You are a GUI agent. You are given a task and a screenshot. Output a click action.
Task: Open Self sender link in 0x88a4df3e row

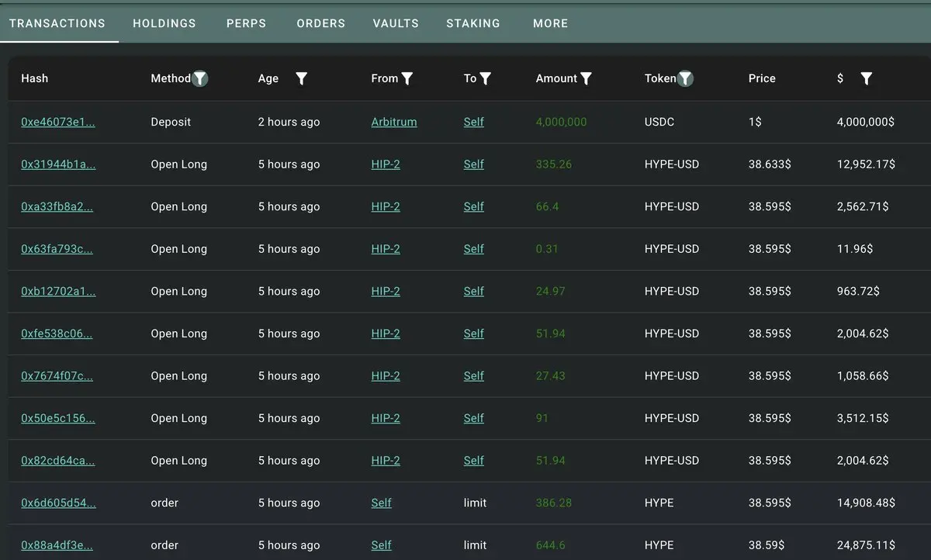click(381, 544)
